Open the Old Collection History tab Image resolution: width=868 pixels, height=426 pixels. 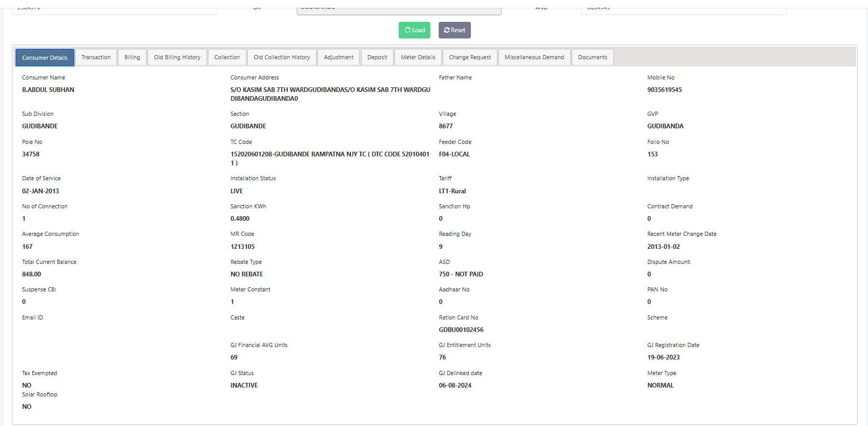click(x=282, y=57)
